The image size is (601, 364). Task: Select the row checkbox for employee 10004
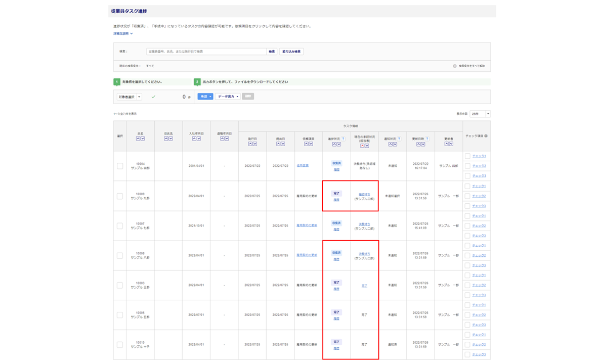pos(120,166)
